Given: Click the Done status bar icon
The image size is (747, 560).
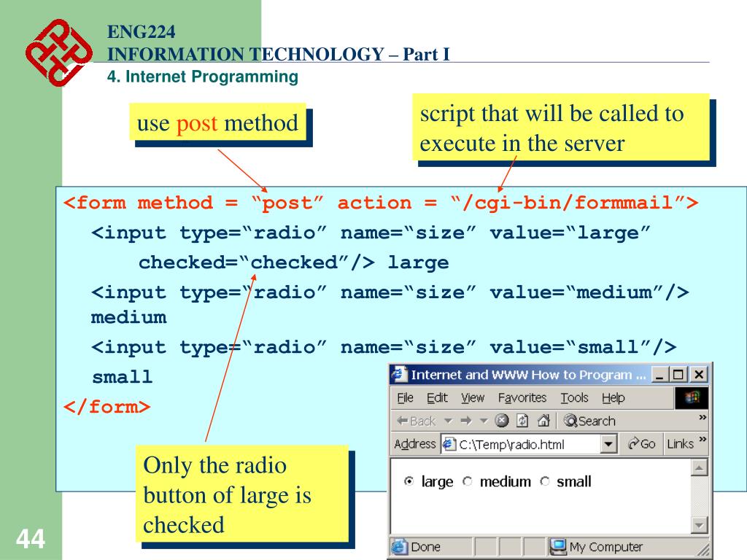Looking at the screenshot, I should pyautogui.click(x=399, y=547).
